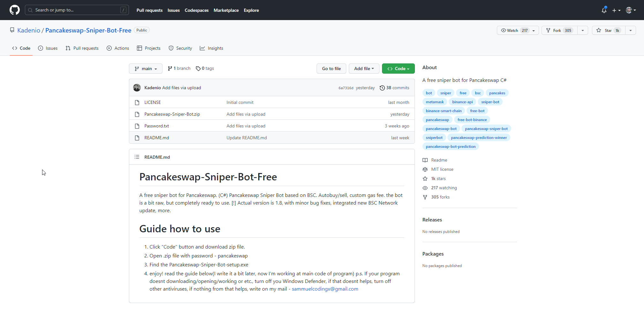This screenshot has width=644, height=311.
Task: View the 1 branch link
Action: click(179, 69)
